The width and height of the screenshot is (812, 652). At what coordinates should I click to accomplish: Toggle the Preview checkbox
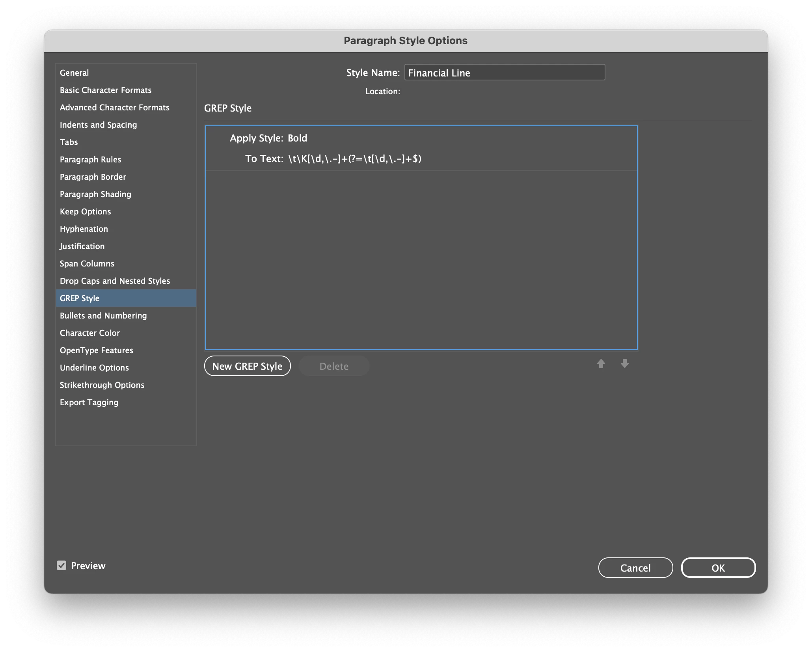(x=61, y=566)
